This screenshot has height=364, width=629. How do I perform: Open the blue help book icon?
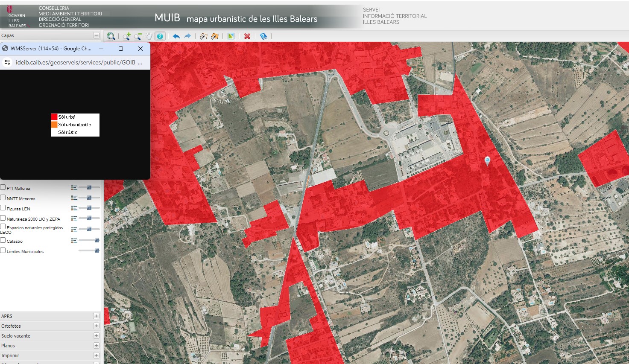[x=263, y=36]
